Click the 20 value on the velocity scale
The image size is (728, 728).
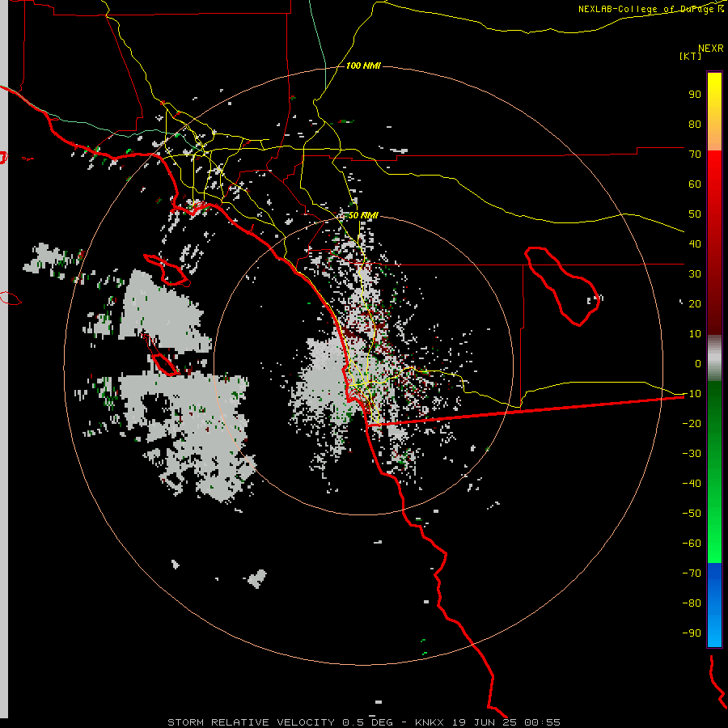coord(695,303)
